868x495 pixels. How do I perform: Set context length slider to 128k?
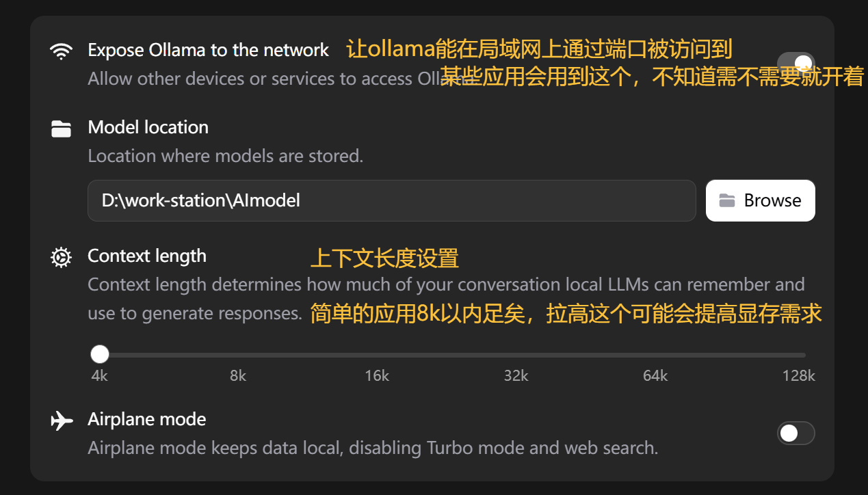click(x=804, y=355)
